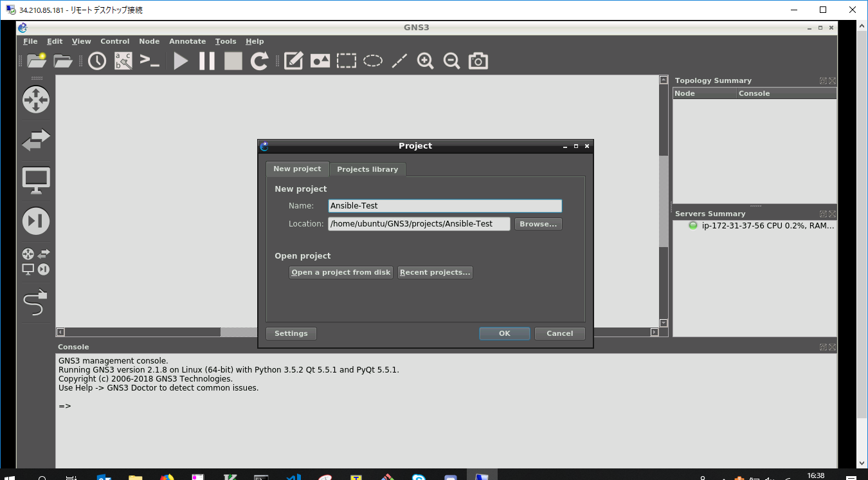Open the View menu

click(82, 41)
